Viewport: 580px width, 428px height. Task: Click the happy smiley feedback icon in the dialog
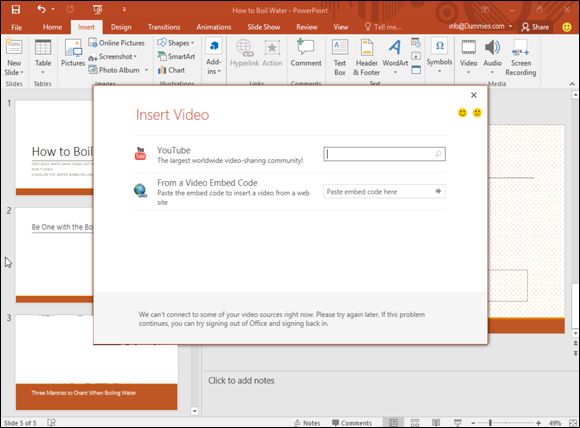pyautogui.click(x=462, y=112)
